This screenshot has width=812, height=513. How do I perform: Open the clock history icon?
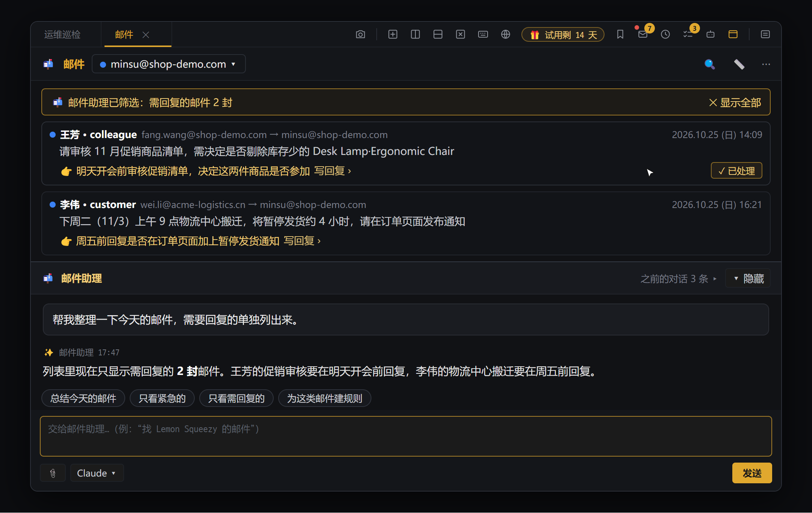pyautogui.click(x=665, y=35)
